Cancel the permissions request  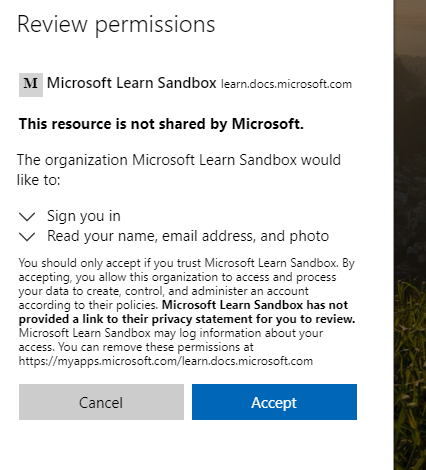pyautogui.click(x=101, y=402)
